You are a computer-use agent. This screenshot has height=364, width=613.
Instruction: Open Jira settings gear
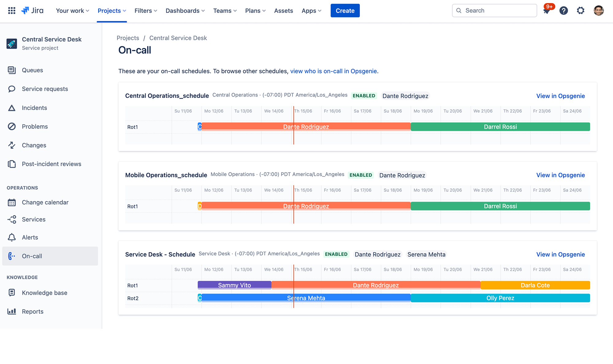pyautogui.click(x=580, y=10)
